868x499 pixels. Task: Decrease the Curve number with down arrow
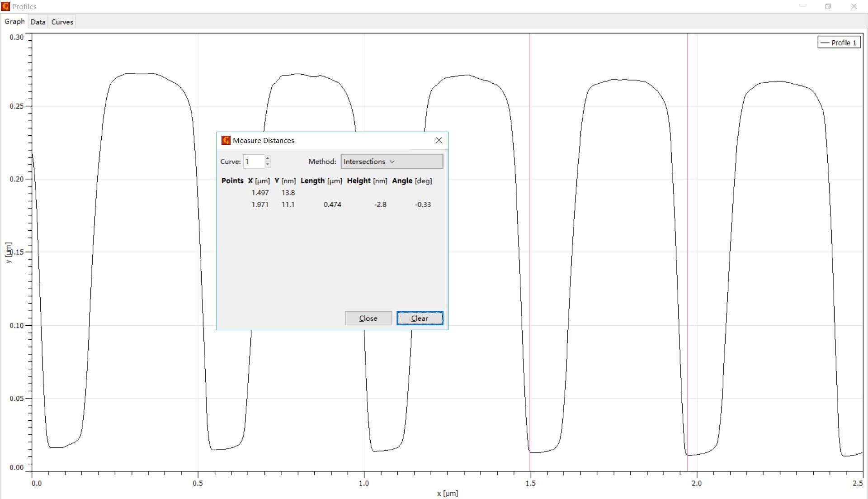[268, 165]
